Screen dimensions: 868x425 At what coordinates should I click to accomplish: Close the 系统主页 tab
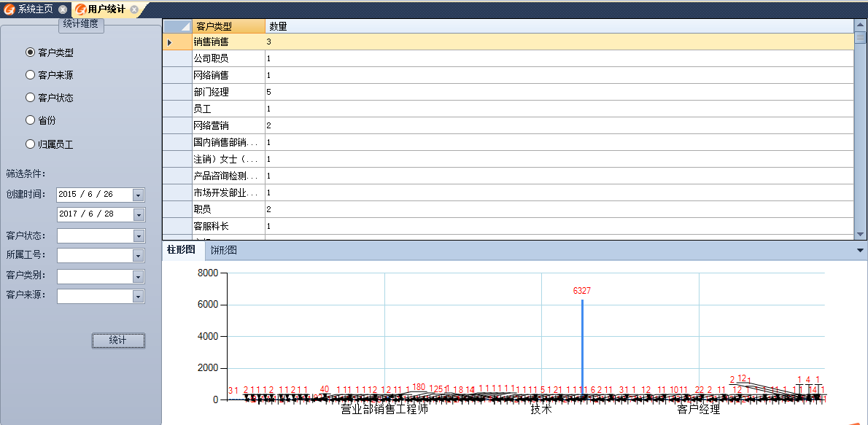pyautogui.click(x=63, y=9)
